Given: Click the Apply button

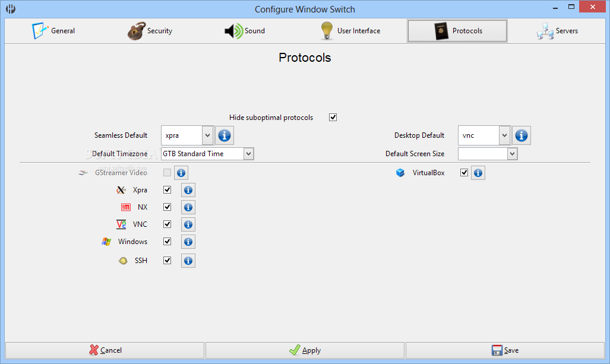Looking at the screenshot, I should pyautogui.click(x=305, y=350).
